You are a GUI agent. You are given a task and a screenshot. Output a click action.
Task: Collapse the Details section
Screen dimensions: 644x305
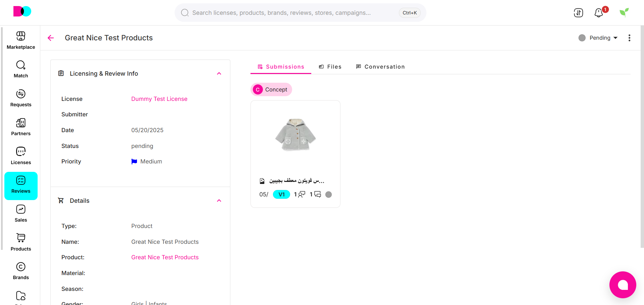(219, 200)
